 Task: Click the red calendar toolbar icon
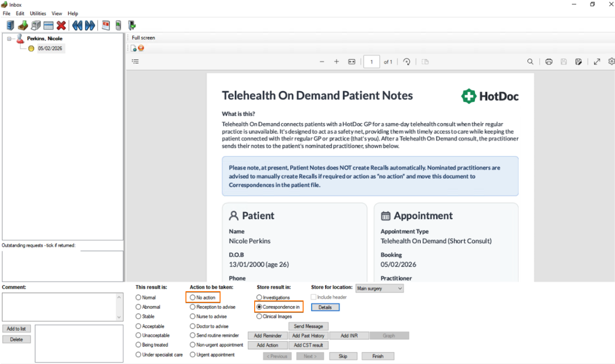click(x=106, y=25)
